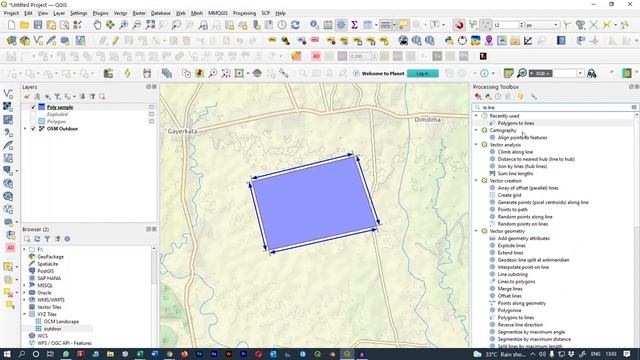Collapse the Vector creation toolbox group
Image resolution: width=640 pixels, height=360 pixels.
point(476,180)
